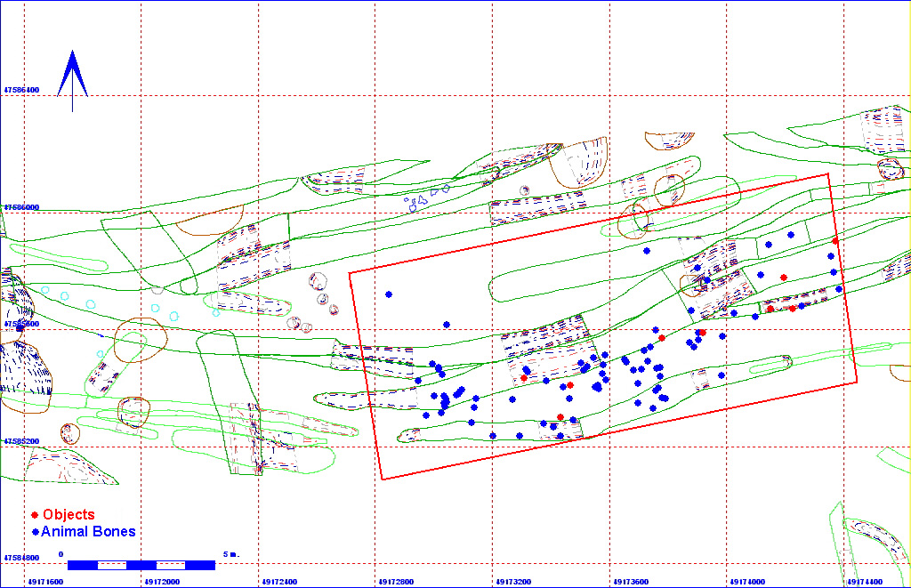Click the blue and white scale bar

coord(141,566)
